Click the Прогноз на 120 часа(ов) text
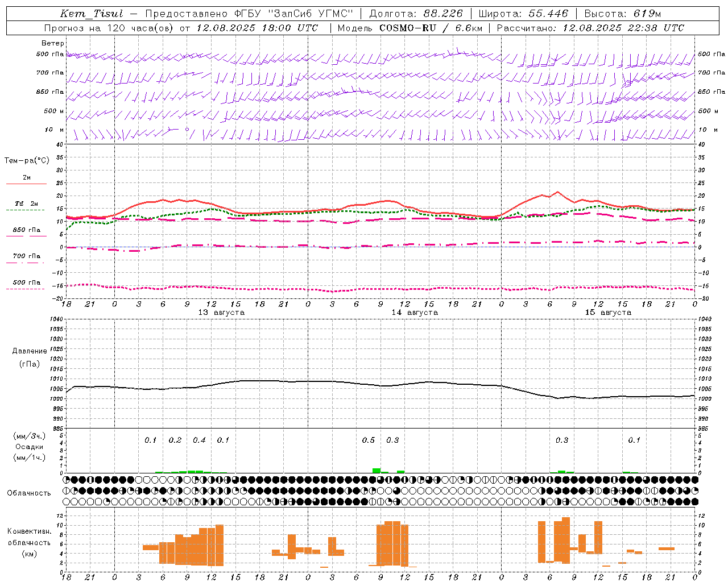The height and width of the screenshot is (582, 728). (110, 28)
